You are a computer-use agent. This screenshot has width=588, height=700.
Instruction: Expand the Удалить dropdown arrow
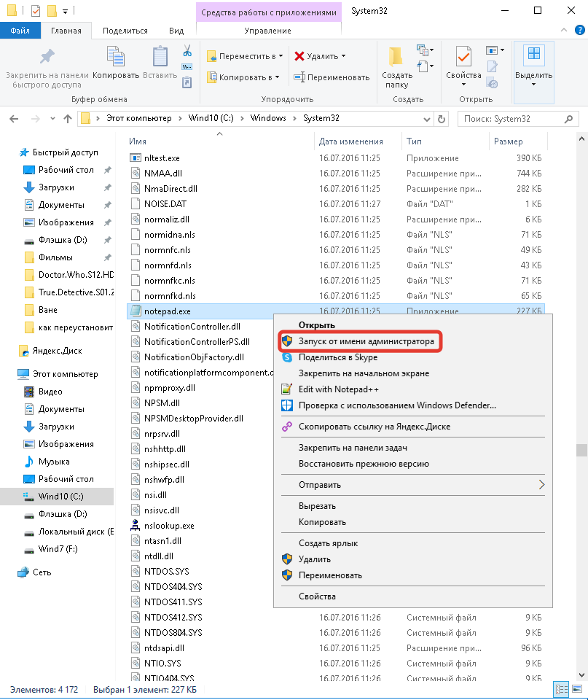tap(343, 56)
